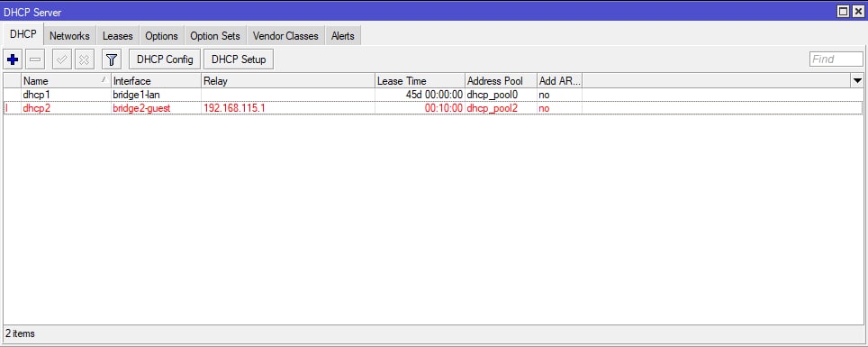Disable the selected entry with the X icon
This screenshot has width=868, height=347.
pyautogui.click(x=85, y=59)
